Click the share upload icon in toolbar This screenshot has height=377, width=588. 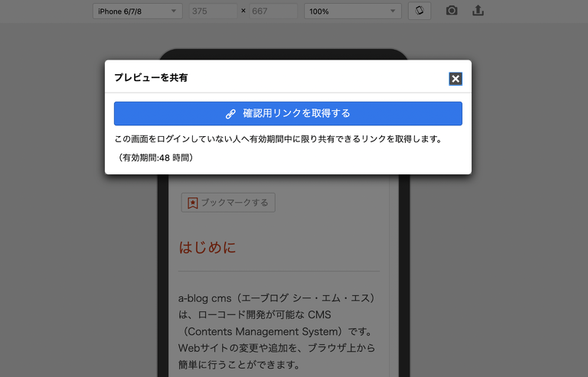[479, 11]
